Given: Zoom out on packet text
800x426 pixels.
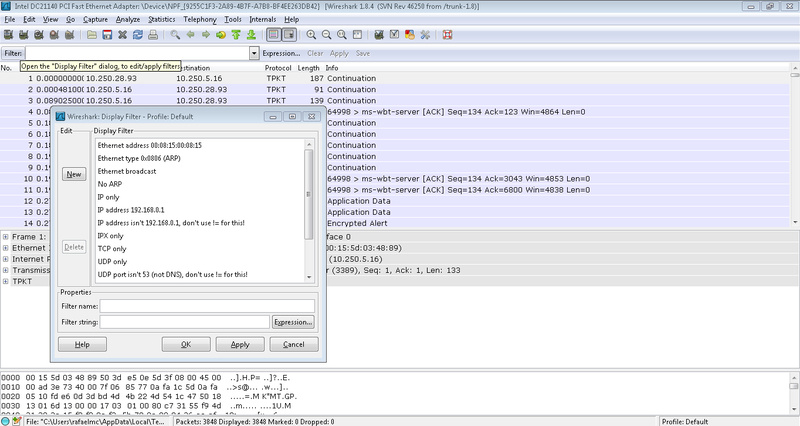Looking at the screenshot, I should coord(327,35).
